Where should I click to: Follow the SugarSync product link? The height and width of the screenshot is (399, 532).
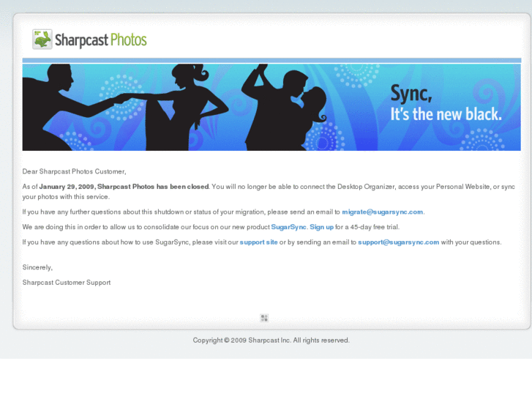(x=289, y=227)
